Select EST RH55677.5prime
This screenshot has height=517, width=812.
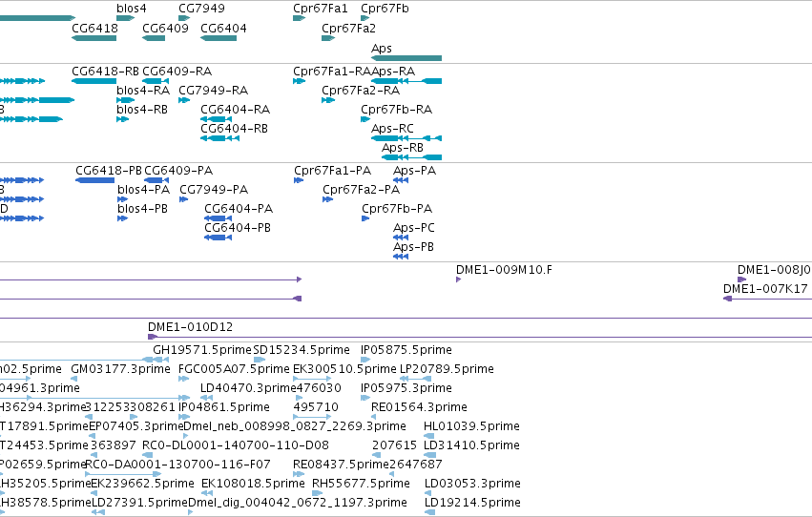(x=361, y=484)
